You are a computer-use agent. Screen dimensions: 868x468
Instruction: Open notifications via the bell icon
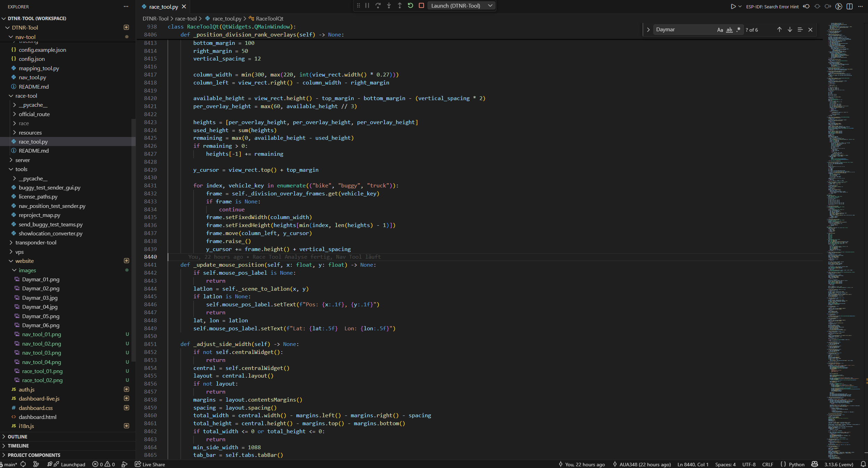[863, 464]
